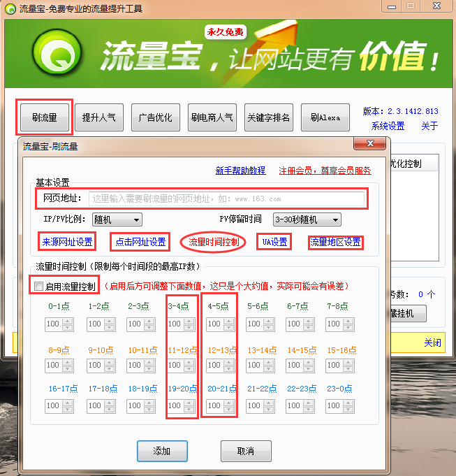Minimize the 流量宝 main window
Viewport: 456px width, 476px height.
392,6
